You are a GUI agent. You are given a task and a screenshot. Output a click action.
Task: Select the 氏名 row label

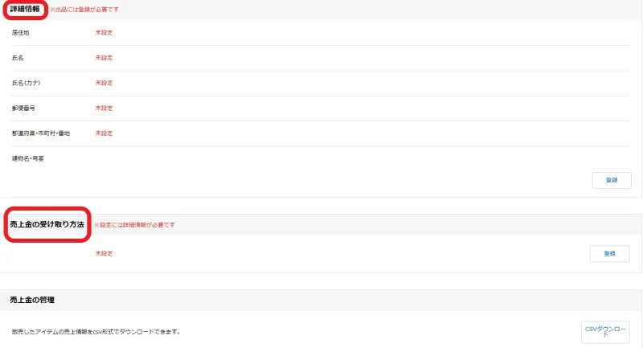coord(18,58)
